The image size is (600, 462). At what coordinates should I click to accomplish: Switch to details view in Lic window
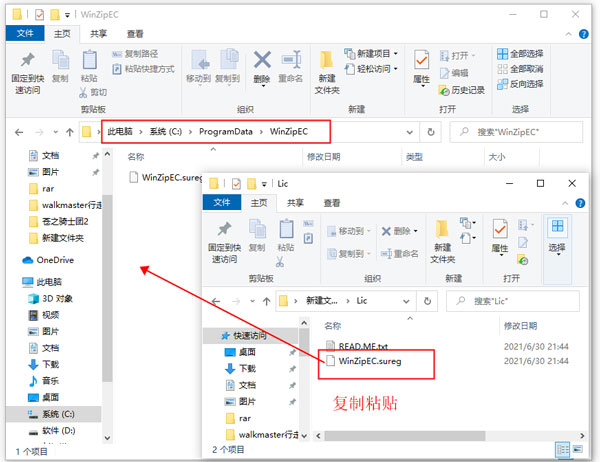point(562,449)
